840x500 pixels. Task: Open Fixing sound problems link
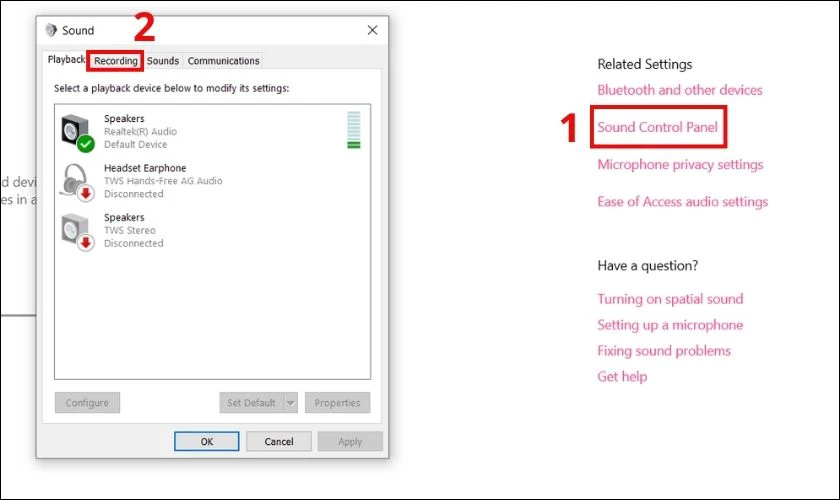pyautogui.click(x=664, y=351)
